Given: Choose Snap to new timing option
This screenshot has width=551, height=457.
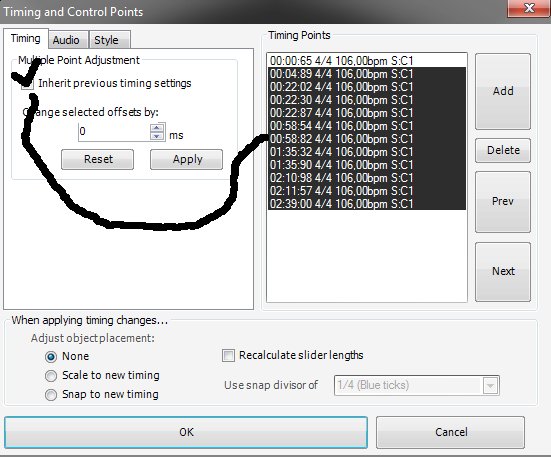Looking at the screenshot, I should pyautogui.click(x=51, y=395).
